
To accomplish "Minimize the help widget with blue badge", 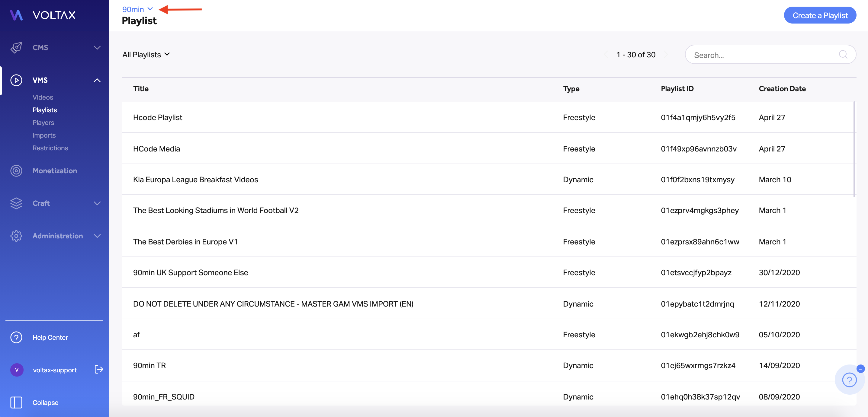I will pos(860,369).
